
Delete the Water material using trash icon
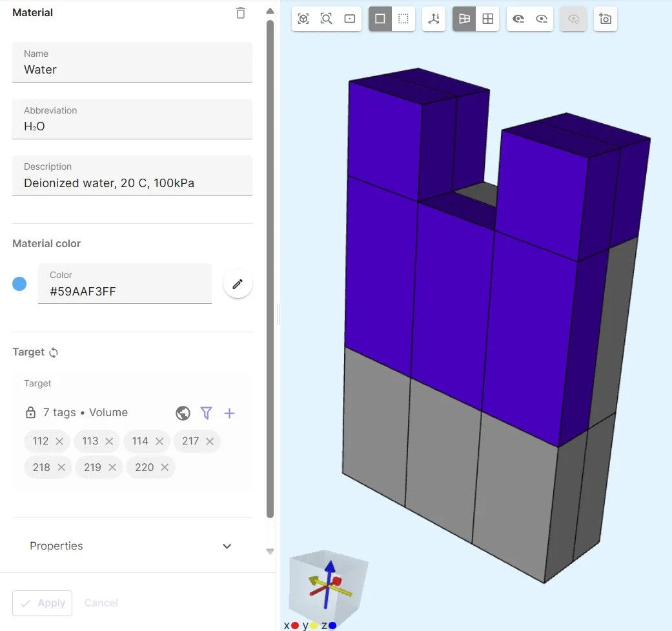241,13
